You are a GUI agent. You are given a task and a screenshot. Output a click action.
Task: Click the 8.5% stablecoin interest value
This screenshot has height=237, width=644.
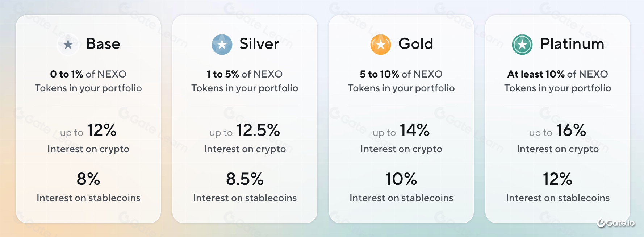coord(245,179)
